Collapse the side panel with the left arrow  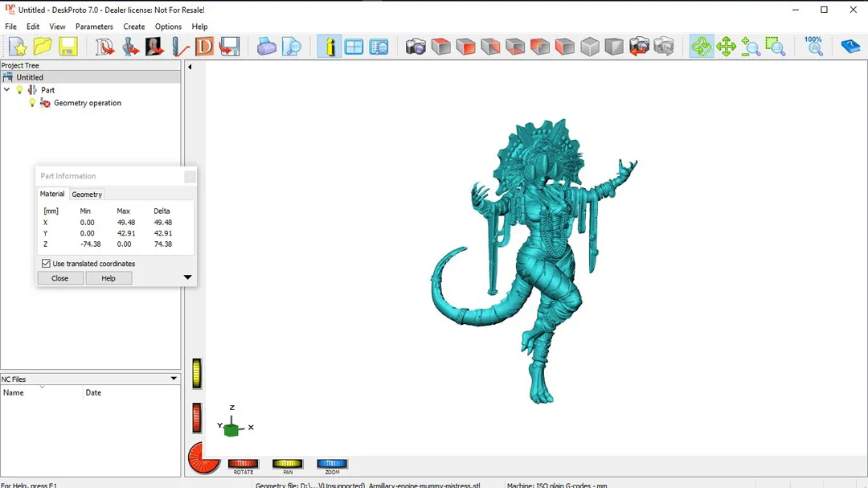pos(190,67)
